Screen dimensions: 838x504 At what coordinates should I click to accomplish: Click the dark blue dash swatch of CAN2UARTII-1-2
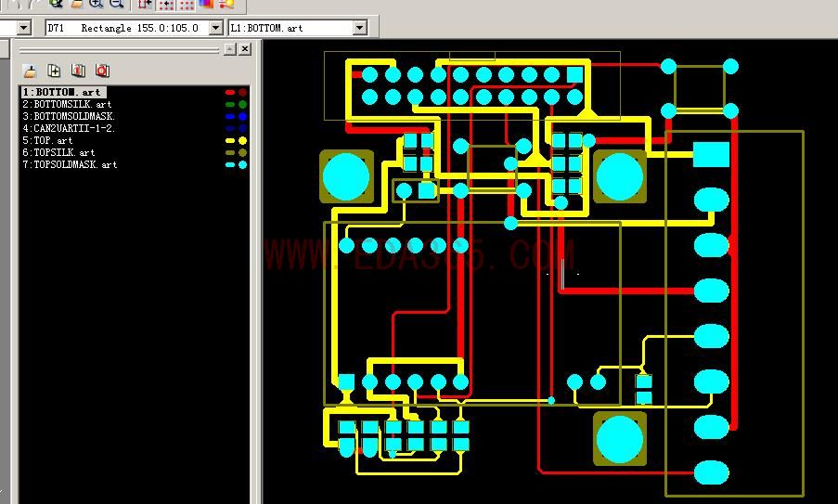pyautogui.click(x=230, y=128)
